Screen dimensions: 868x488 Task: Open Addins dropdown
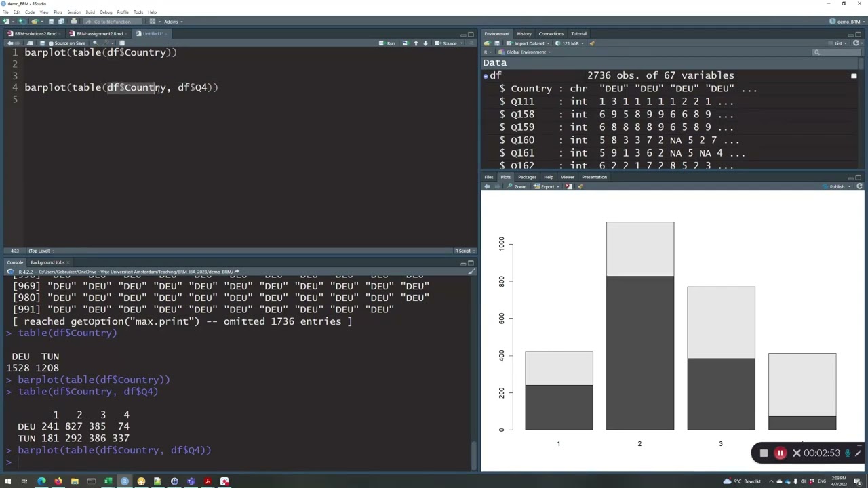(174, 22)
